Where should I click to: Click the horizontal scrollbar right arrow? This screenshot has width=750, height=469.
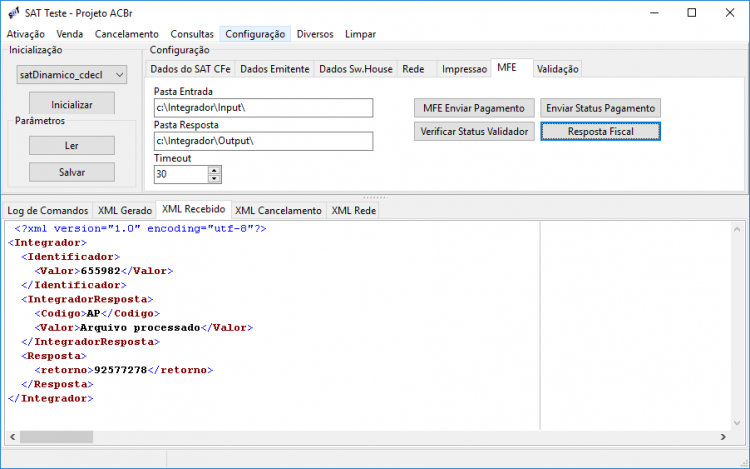[x=723, y=437]
